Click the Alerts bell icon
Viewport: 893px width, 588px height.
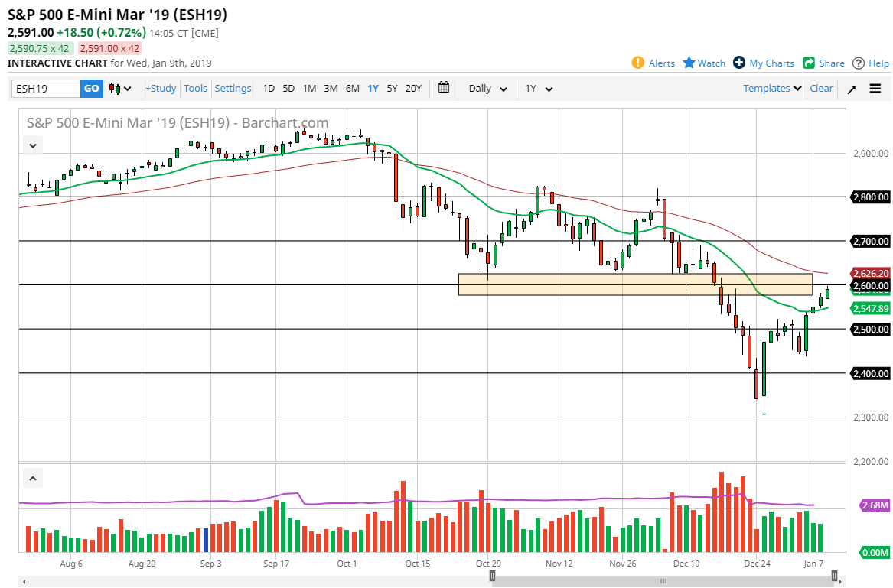[638, 63]
